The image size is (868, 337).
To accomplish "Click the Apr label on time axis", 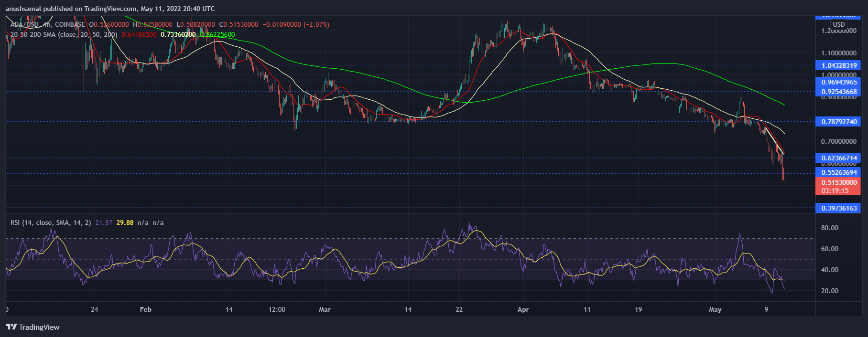I will pos(523,309).
